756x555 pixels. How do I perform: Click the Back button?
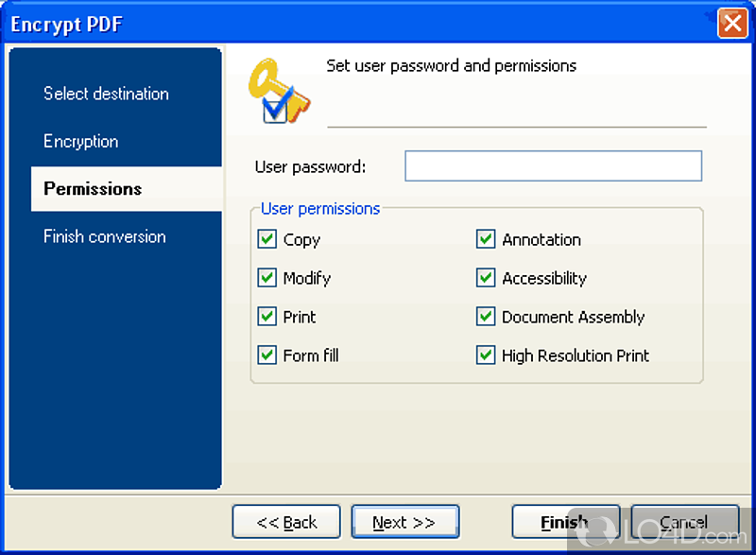tap(286, 522)
